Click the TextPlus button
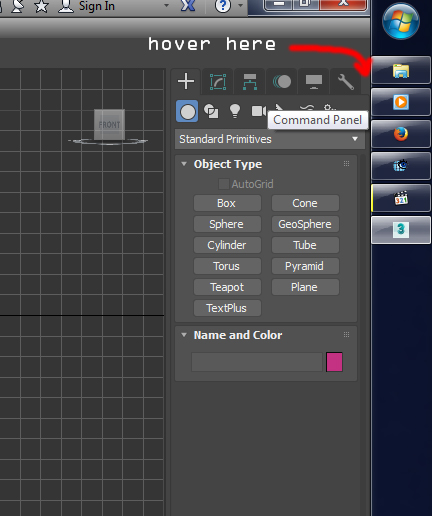The width and height of the screenshot is (432, 516). (x=227, y=308)
